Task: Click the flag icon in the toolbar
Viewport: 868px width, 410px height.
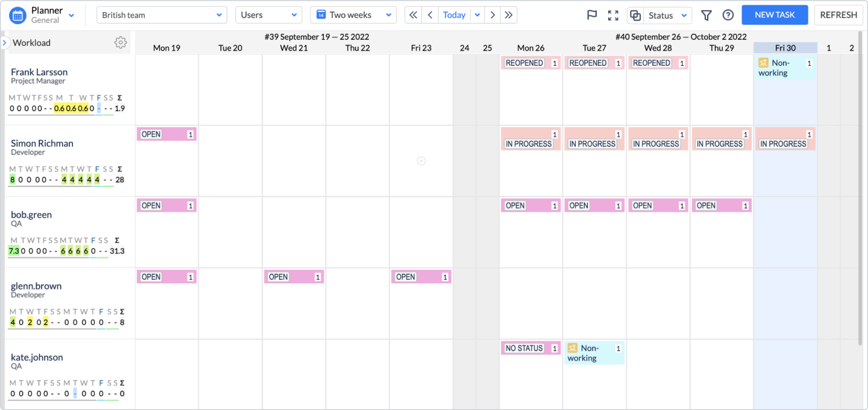Action: point(592,15)
